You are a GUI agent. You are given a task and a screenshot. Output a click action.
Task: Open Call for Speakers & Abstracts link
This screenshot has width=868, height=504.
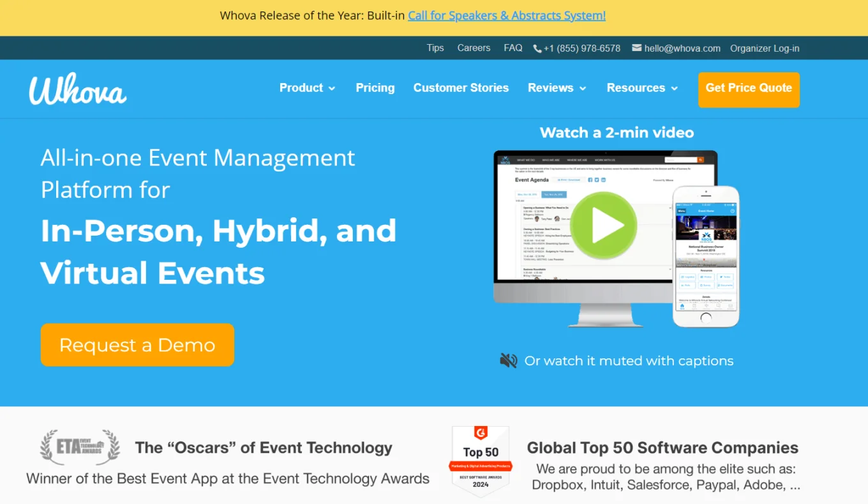pos(506,16)
